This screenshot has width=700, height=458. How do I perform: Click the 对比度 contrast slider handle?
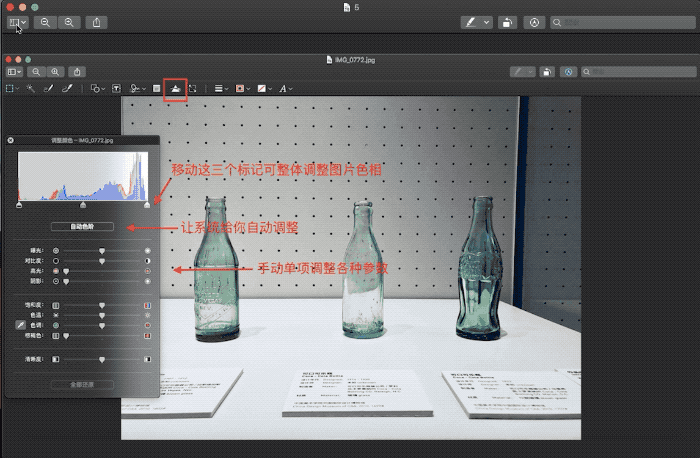pyautogui.click(x=102, y=261)
